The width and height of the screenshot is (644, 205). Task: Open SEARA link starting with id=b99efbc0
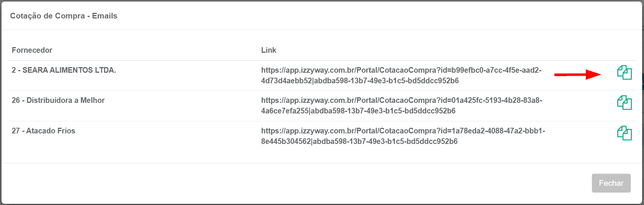(x=401, y=70)
